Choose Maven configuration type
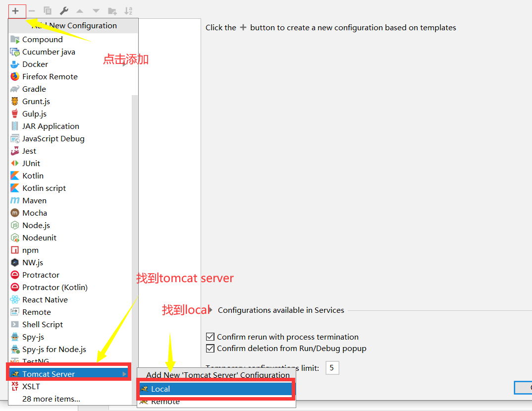The image size is (532, 411). click(x=70, y=200)
